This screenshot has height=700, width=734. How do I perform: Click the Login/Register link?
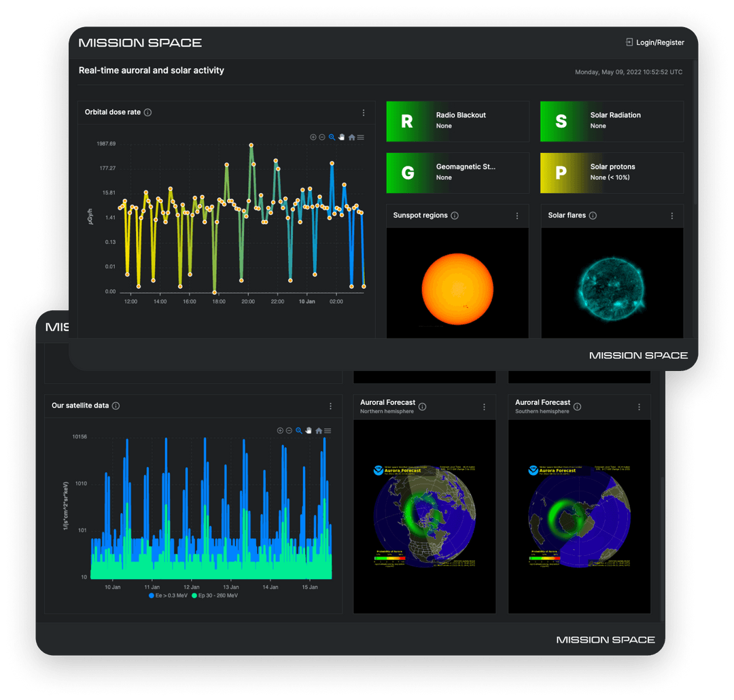pyautogui.click(x=654, y=42)
